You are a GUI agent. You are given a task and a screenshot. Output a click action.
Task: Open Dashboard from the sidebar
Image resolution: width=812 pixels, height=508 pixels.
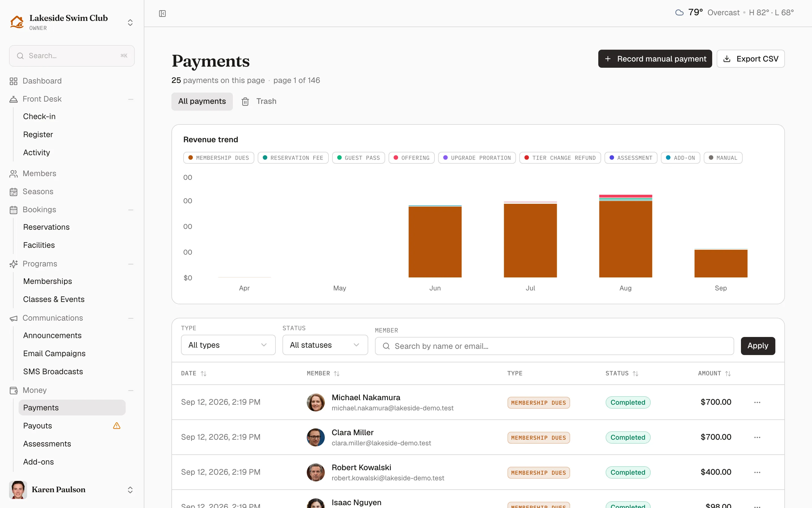42,81
